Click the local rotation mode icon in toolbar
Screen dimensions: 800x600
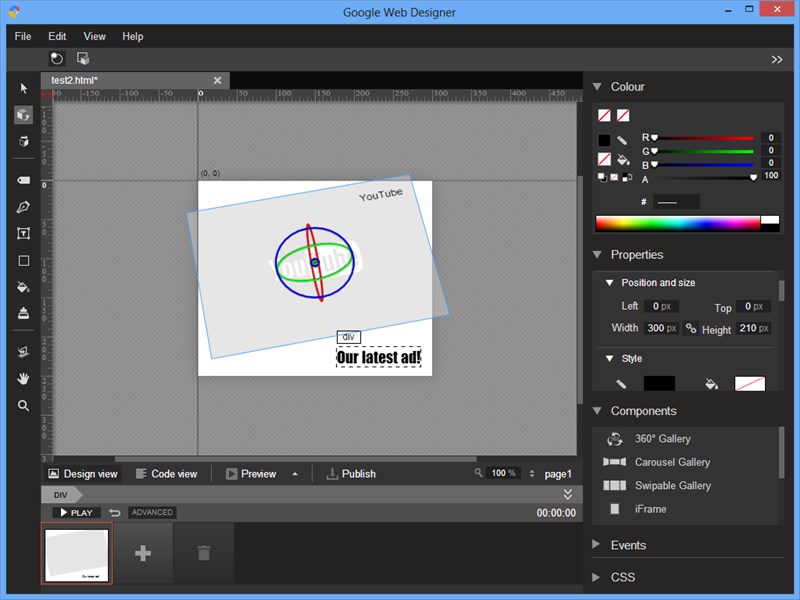coord(57,59)
